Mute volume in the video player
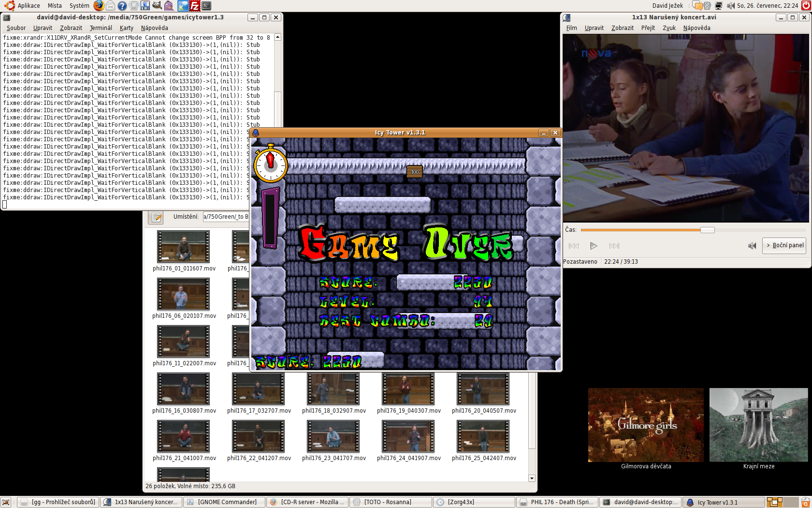The height and width of the screenshot is (508, 812). click(x=752, y=246)
